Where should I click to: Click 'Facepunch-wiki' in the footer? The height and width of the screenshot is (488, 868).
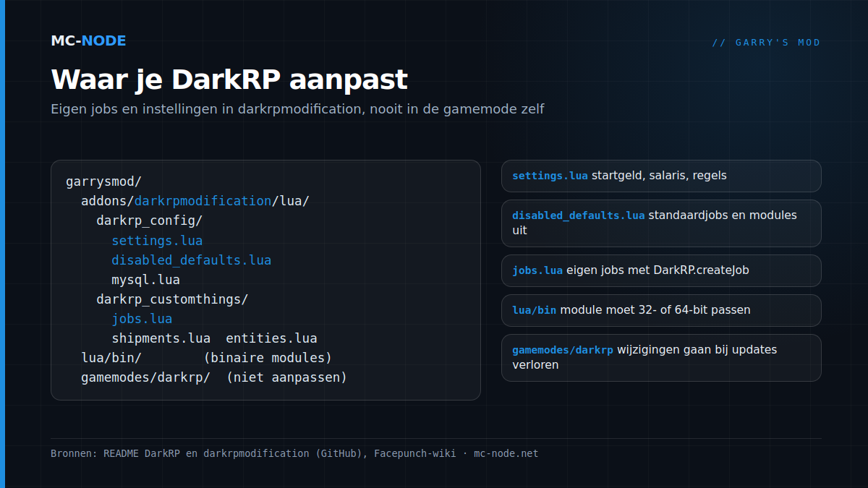[x=415, y=453]
